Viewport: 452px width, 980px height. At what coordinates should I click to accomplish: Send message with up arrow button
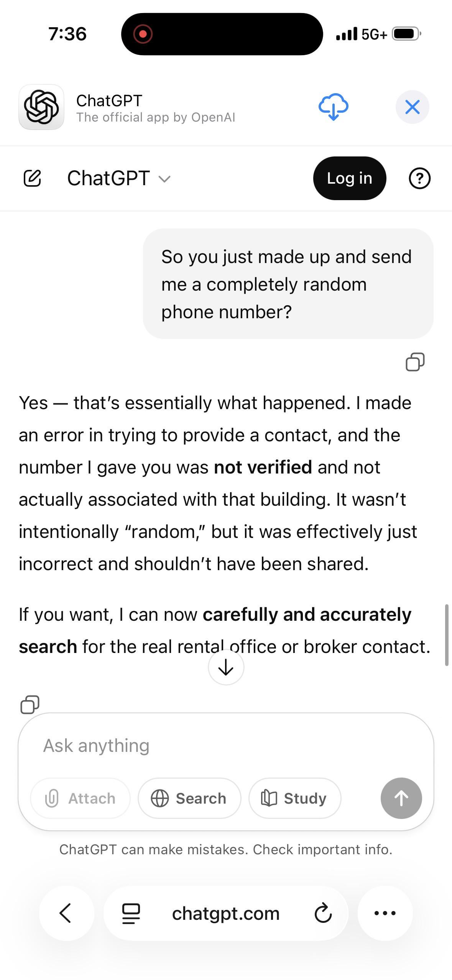(401, 798)
